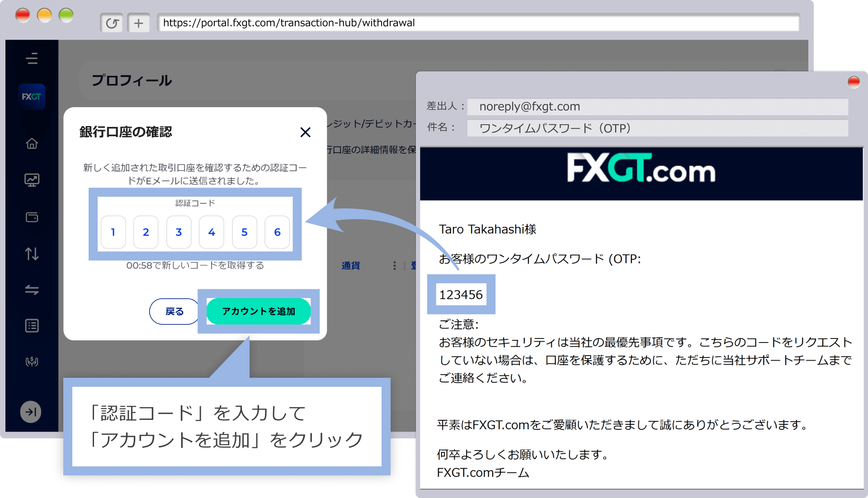Open the trading chart monitor icon

(x=32, y=180)
